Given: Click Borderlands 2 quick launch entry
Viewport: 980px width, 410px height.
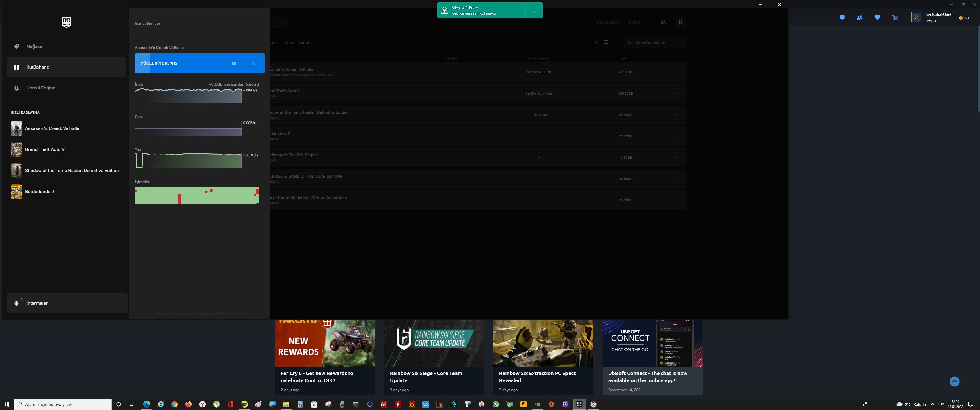Looking at the screenshot, I should click(x=40, y=192).
